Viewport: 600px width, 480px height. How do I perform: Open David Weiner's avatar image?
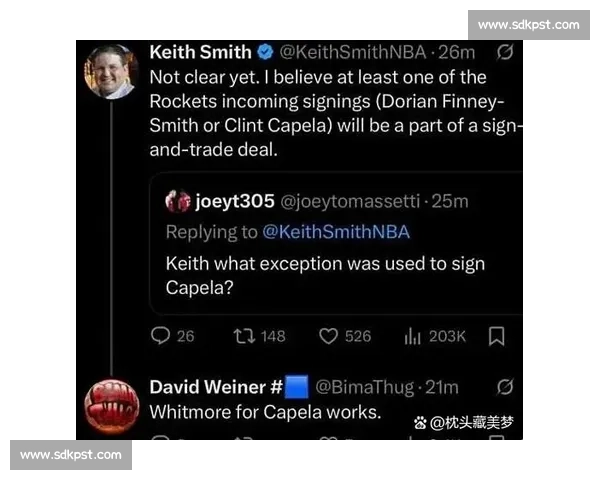(110, 405)
